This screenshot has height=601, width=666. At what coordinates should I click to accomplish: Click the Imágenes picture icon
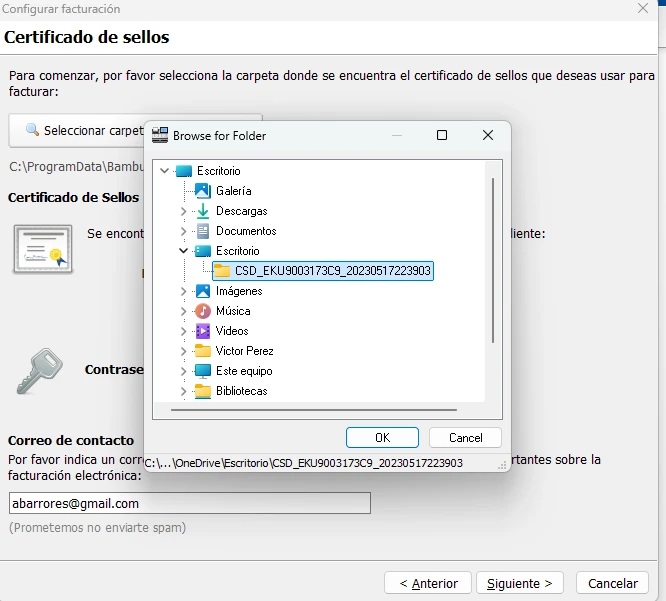click(203, 291)
